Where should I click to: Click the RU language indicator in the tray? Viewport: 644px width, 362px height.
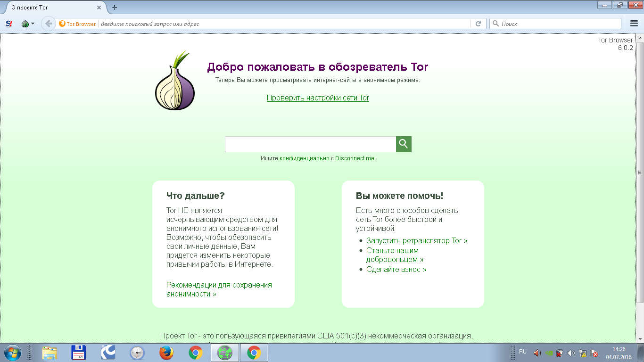click(523, 352)
